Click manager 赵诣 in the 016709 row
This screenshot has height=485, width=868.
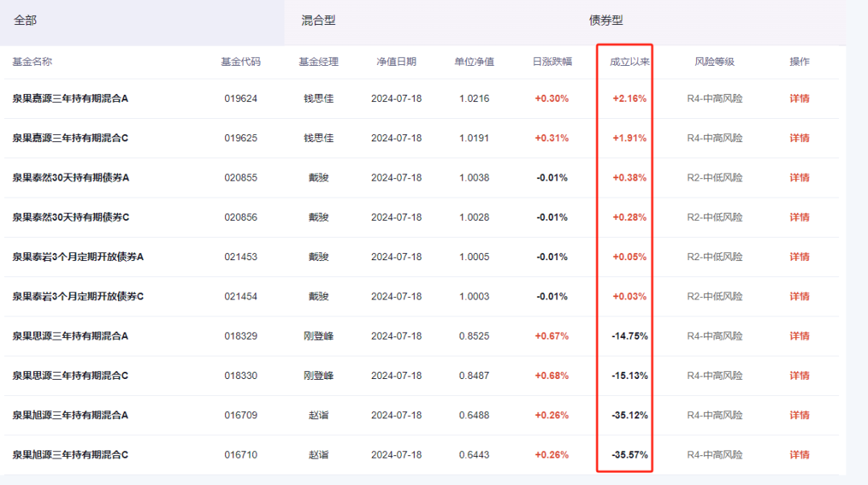[x=318, y=415]
